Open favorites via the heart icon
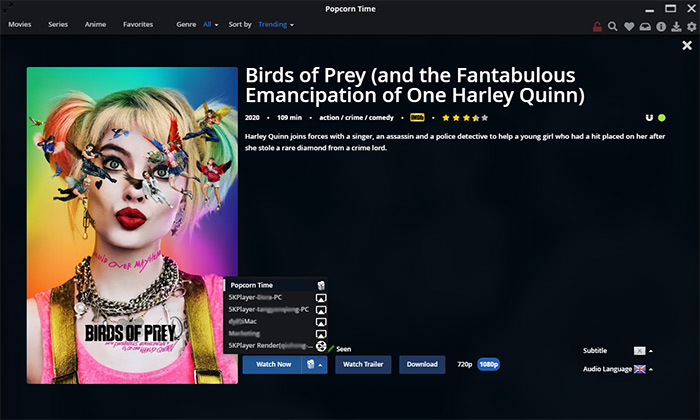Image resolution: width=700 pixels, height=420 pixels. [629, 27]
